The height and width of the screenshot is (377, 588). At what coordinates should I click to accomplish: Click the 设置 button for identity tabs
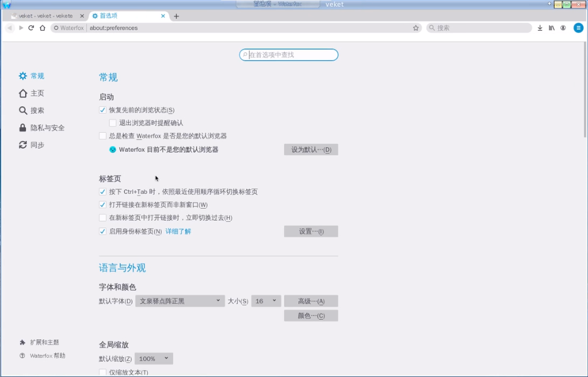point(311,231)
